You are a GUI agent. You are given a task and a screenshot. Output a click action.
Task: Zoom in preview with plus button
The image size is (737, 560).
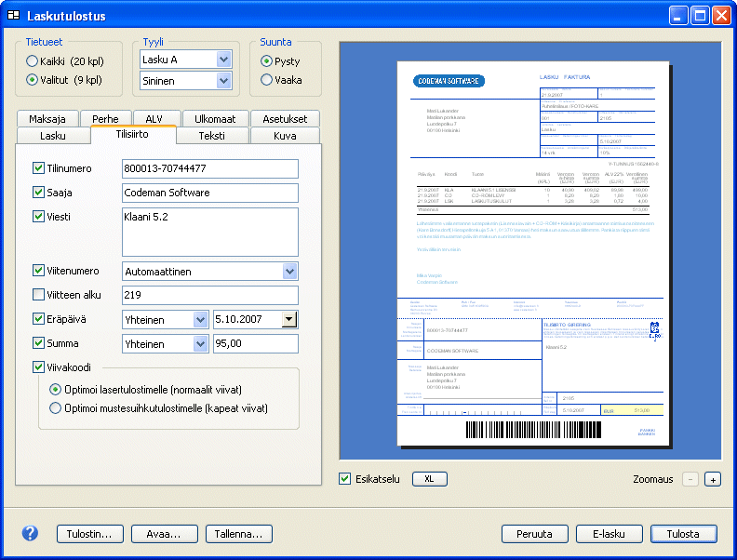click(712, 479)
